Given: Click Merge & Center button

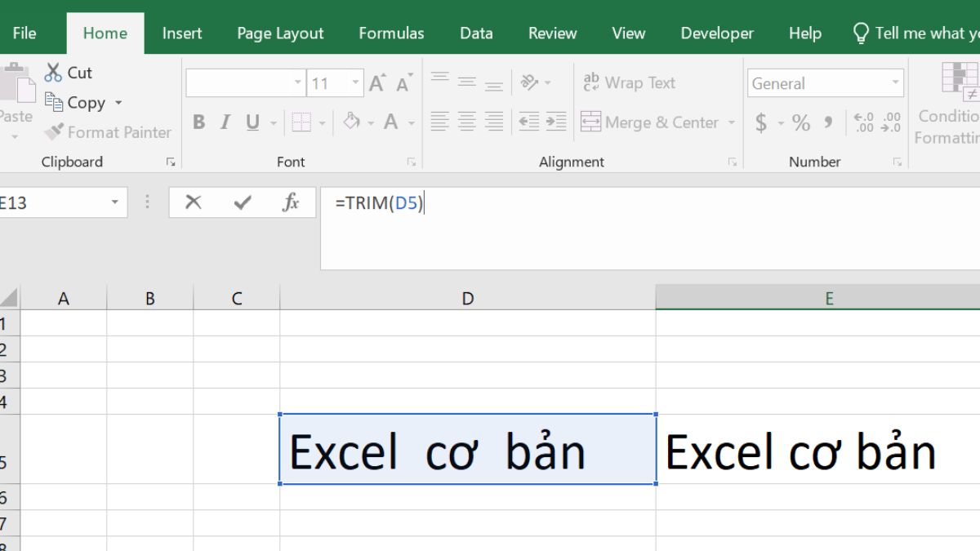Looking at the screenshot, I should coord(650,122).
